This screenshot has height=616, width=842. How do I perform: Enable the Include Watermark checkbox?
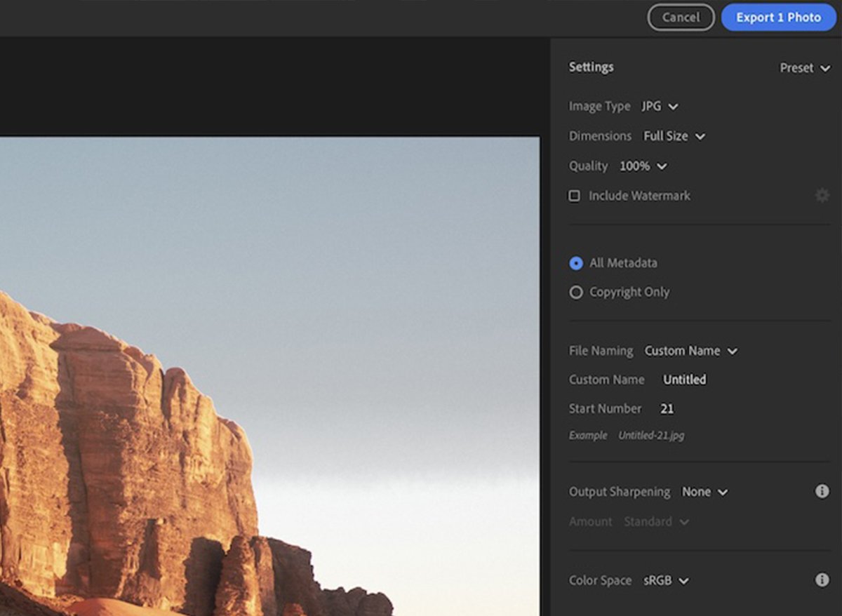(x=573, y=196)
